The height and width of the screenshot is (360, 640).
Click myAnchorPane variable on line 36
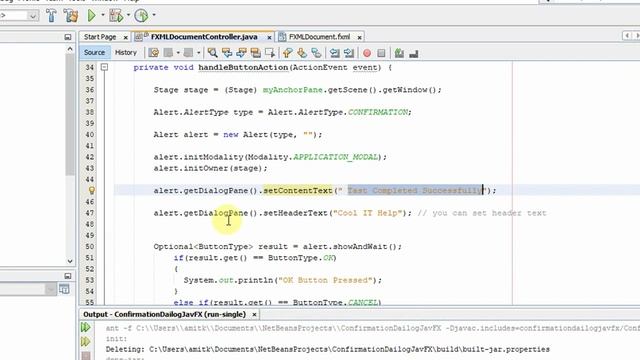click(293, 90)
